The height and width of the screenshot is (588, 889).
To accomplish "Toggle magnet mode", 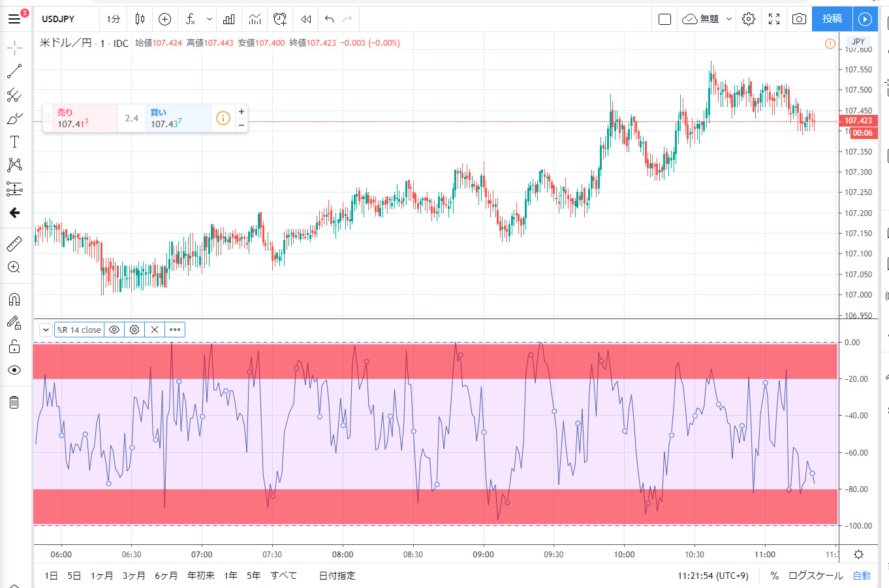I will [14, 300].
